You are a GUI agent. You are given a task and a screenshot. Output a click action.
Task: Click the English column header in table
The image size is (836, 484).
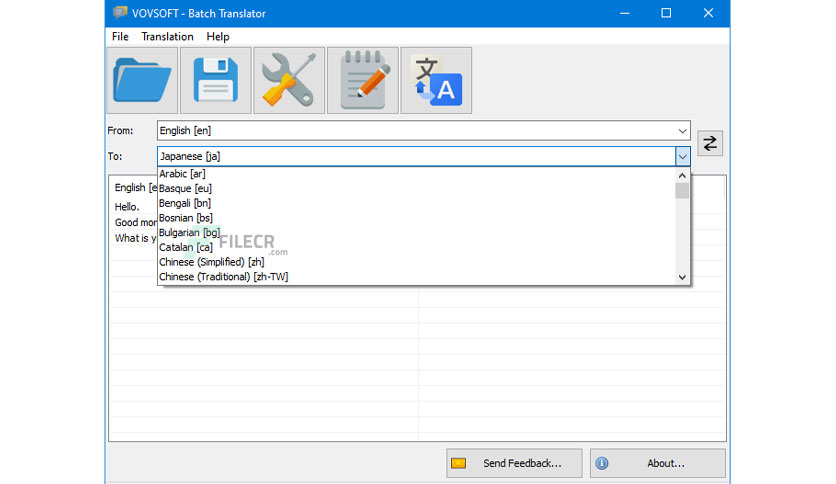134,188
